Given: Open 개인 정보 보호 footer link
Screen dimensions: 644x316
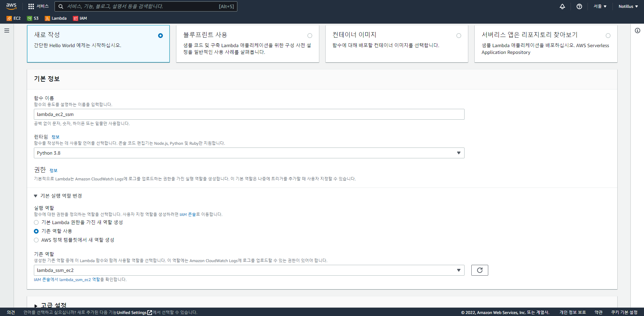Looking at the screenshot, I should click(x=573, y=312).
